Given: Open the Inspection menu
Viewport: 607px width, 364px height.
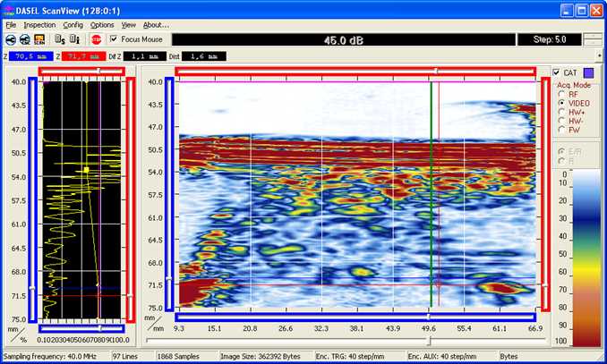Looking at the screenshot, I should [x=38, y=25].
